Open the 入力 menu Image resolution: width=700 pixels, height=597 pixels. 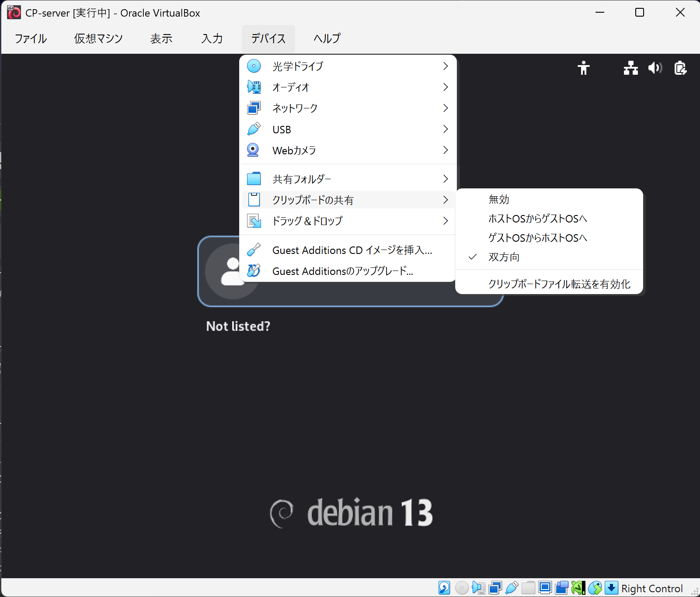212,38
